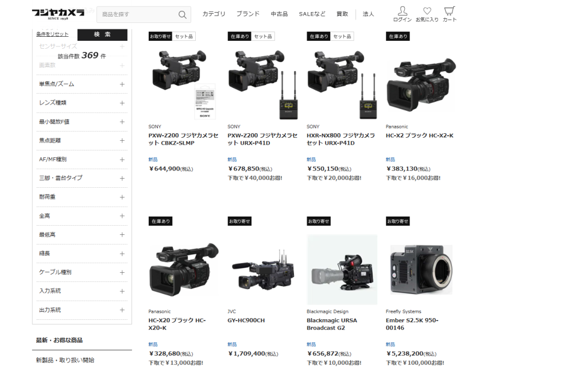The width and height of the screenshot is (588, 371).
Task: Open 新製品・取り扱い開始 link
Action: tap(65, 360)
